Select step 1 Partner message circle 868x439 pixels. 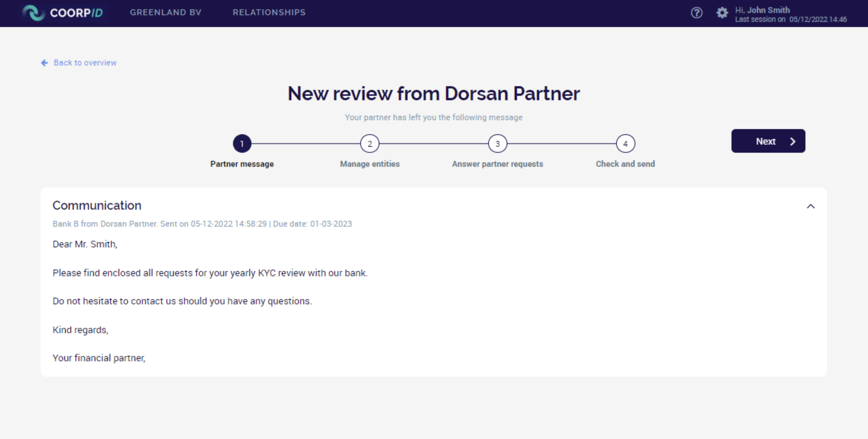242,144
